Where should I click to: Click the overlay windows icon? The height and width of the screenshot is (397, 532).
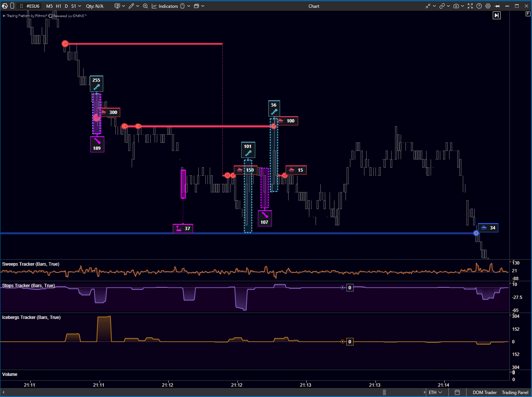196,6
